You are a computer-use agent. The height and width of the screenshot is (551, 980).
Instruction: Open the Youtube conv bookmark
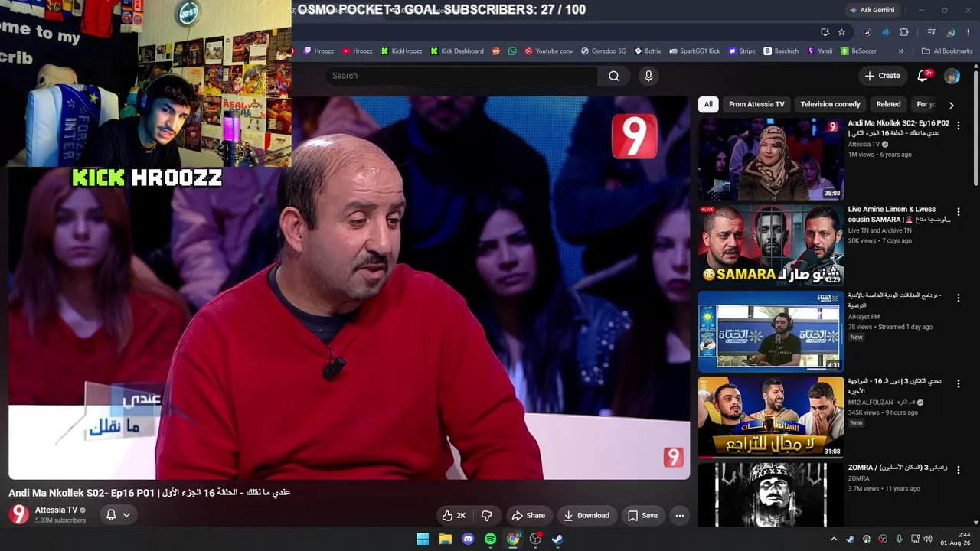(x=549, y=51)
